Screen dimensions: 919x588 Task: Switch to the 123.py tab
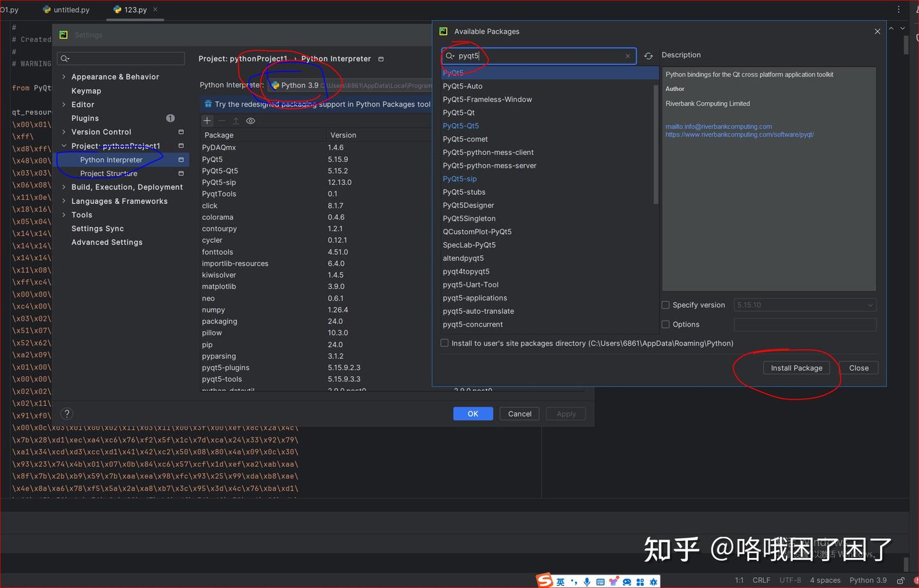pyautogui.click(x=135, y=10)
